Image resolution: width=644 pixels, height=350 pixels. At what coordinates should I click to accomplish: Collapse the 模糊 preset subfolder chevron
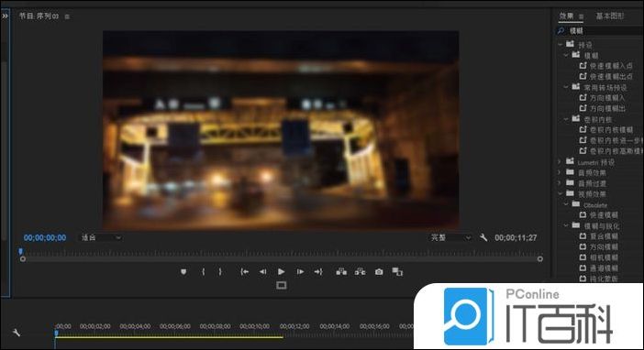pos(567,55)
